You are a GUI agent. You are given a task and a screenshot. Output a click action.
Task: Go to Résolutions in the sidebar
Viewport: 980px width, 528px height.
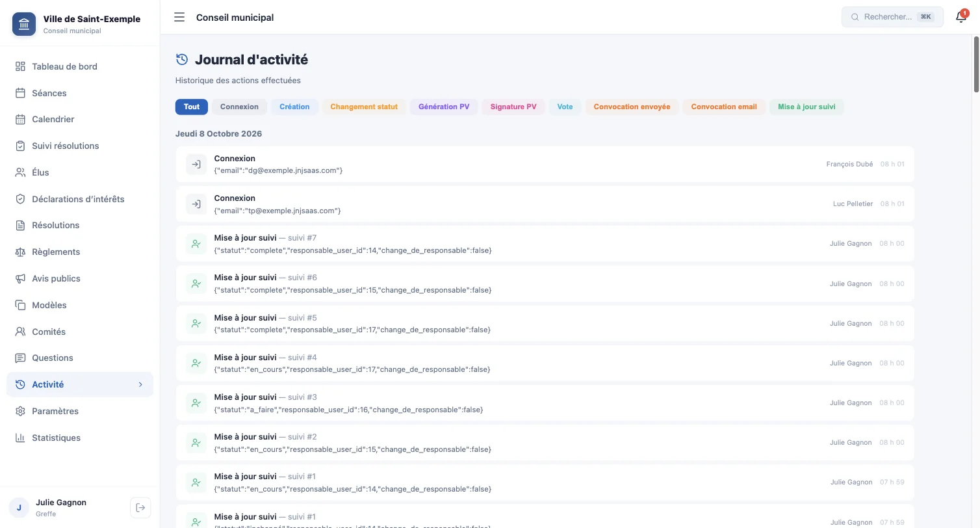pos(80,225)
